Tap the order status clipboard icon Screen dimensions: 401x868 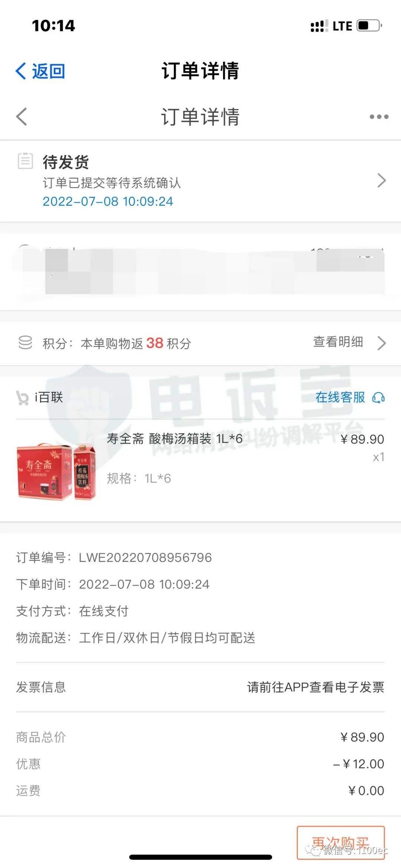pos(25,161)
